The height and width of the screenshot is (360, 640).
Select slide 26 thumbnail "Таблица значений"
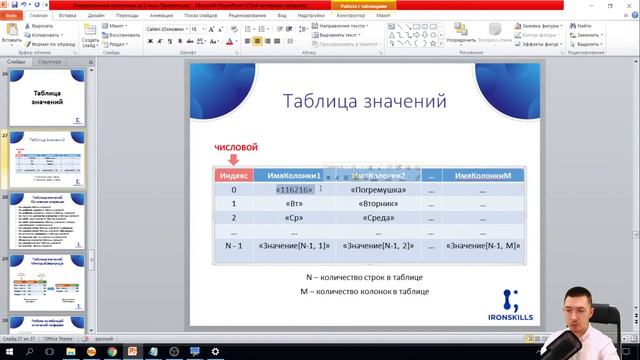pos(47,98)
